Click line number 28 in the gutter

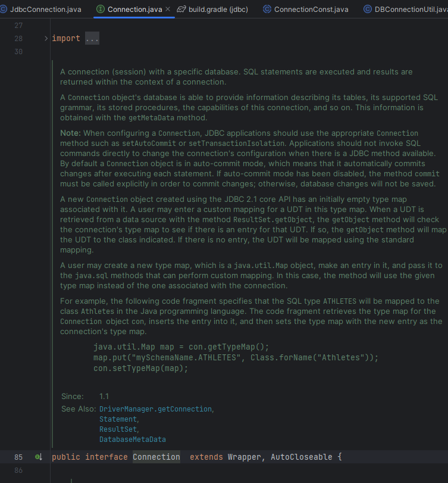[18, 39]
